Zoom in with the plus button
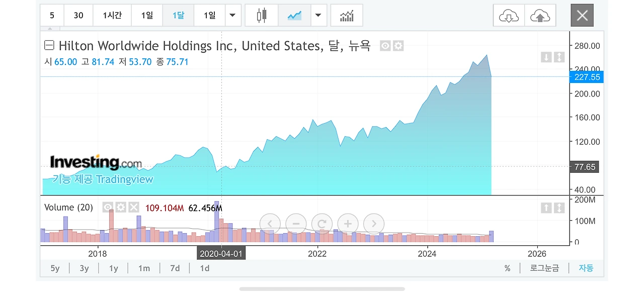This screenshot has height=297, width=644. 348,224
